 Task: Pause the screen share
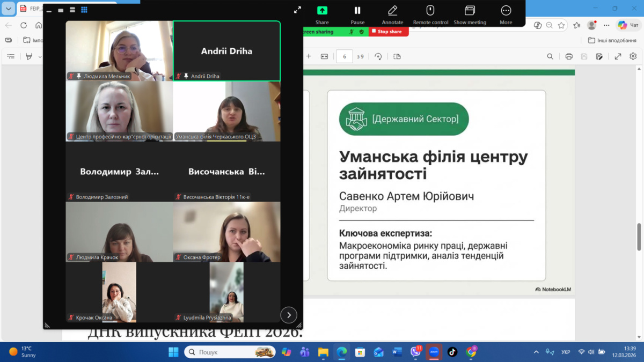(x=357, y=11)
